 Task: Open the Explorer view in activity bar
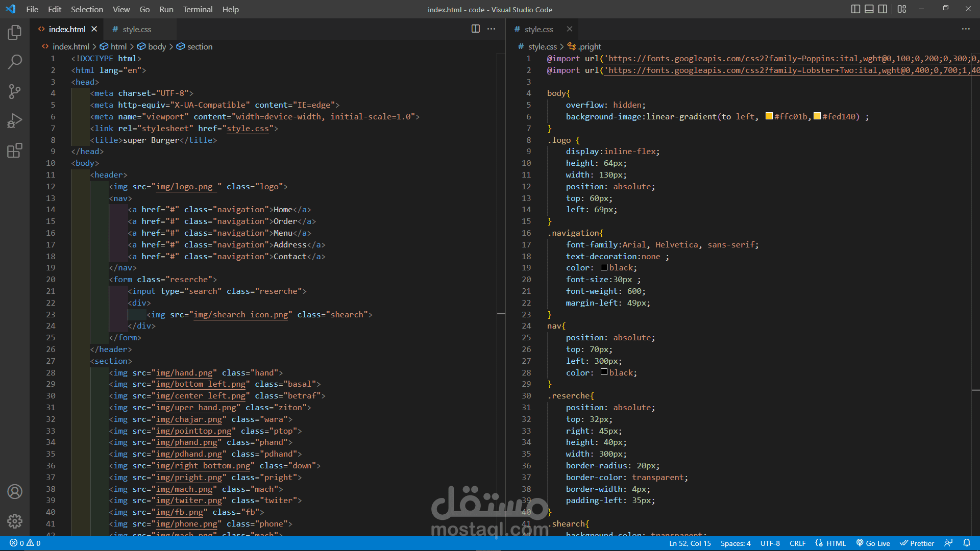(15, 33)
